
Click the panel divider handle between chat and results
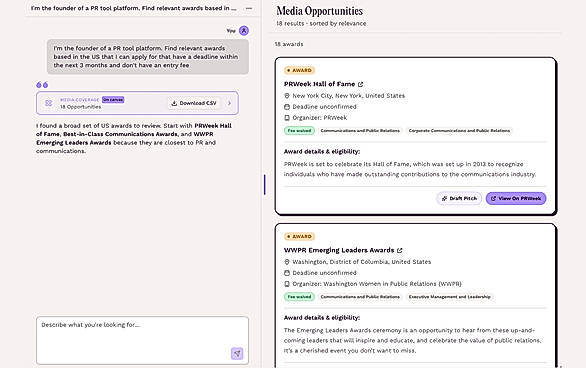[265, 185]
